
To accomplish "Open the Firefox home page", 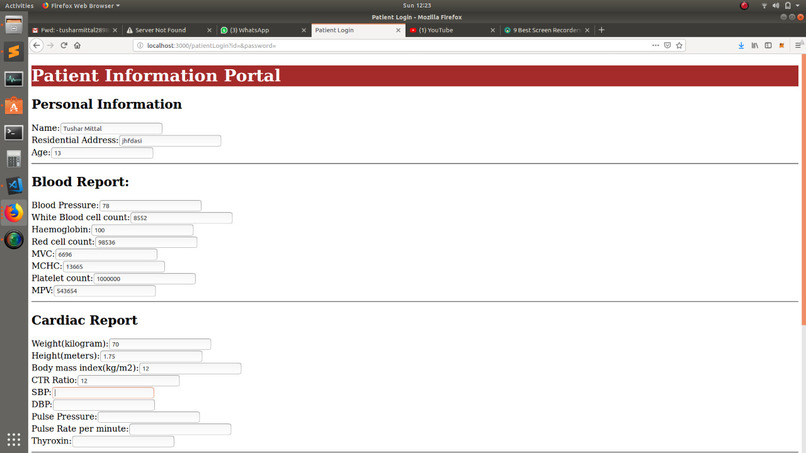I will tap(77, 45).
